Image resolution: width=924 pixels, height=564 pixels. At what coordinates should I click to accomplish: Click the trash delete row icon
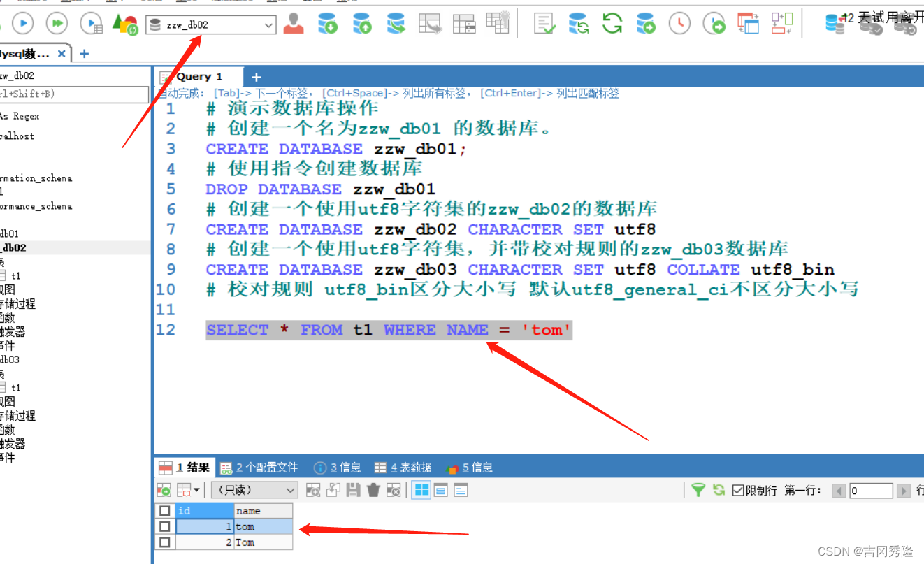click(x=373, y=490)
